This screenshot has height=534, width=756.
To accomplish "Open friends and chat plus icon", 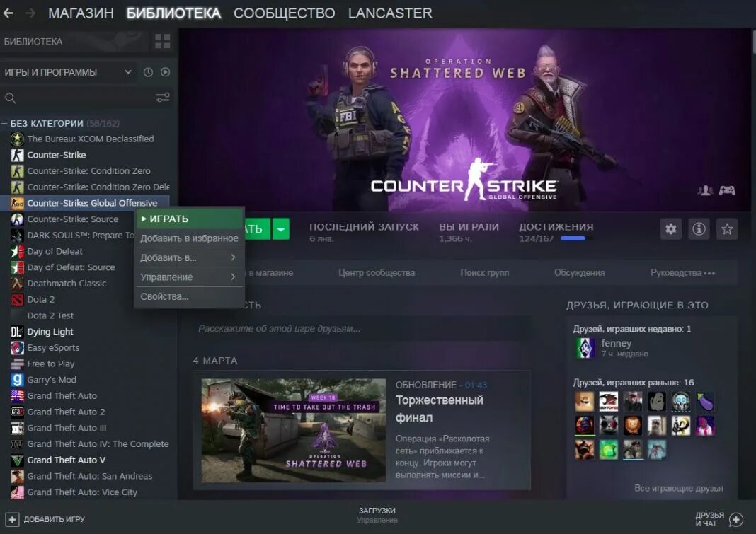I will 736,519.
